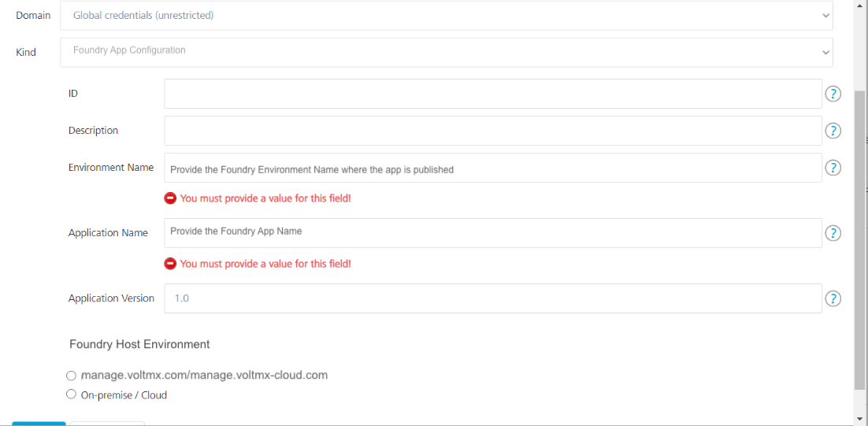This screenshot has width=868, height=426.
Task: Open the Application Version help tooltip
Action: click(x=833, y=298)
